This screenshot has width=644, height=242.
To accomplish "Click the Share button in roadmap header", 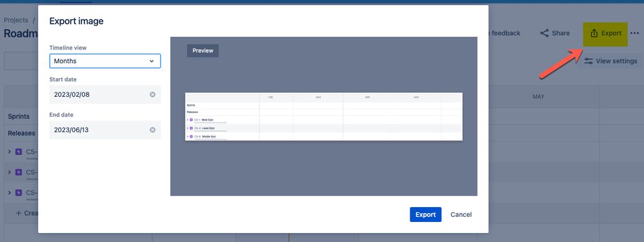I will tap(554, 34).
